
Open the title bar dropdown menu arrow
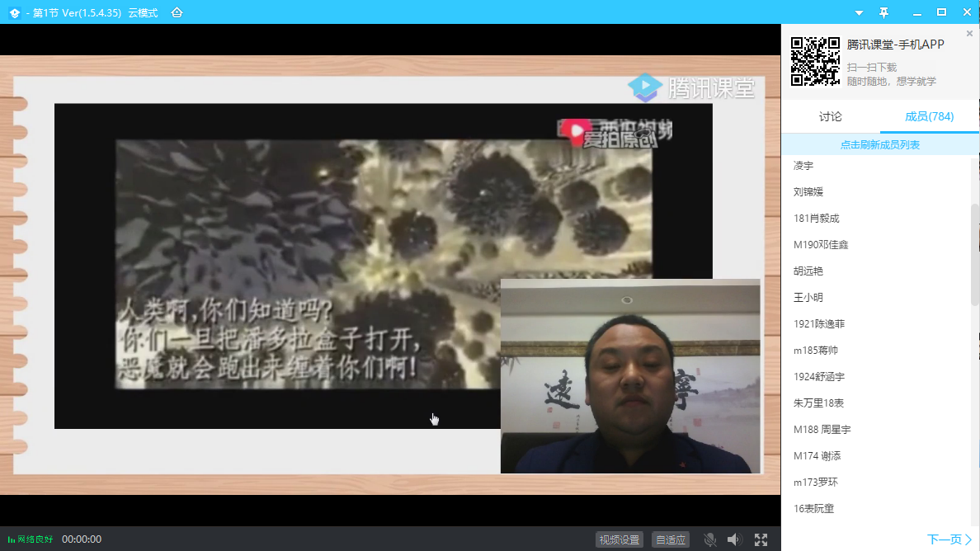point(859,13)
